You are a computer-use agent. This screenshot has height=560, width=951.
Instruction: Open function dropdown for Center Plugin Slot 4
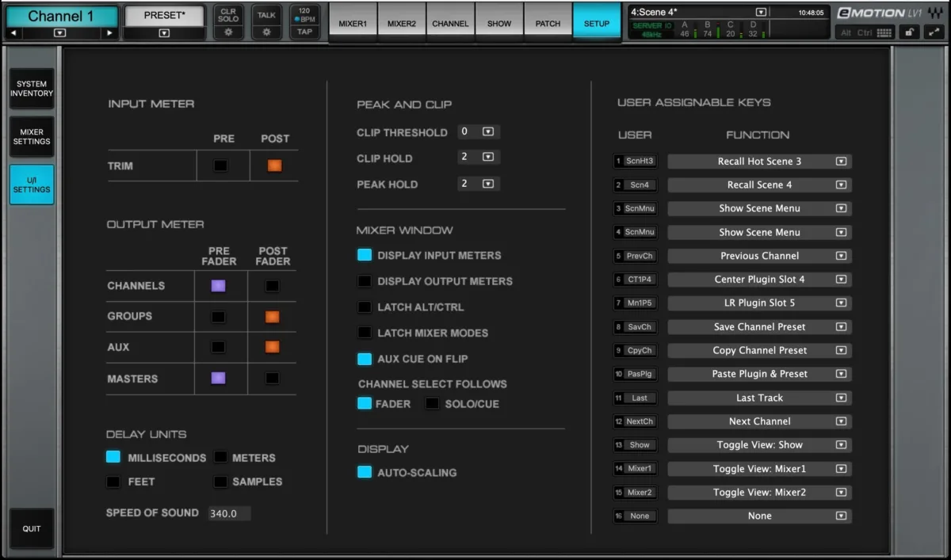click(x=841, y=280)
